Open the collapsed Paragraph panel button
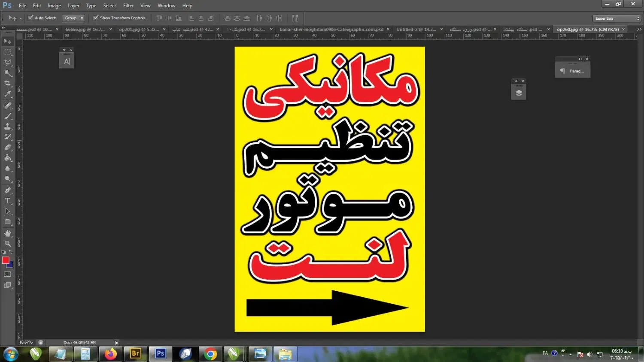The image size is (644, 362). (573, 71)
